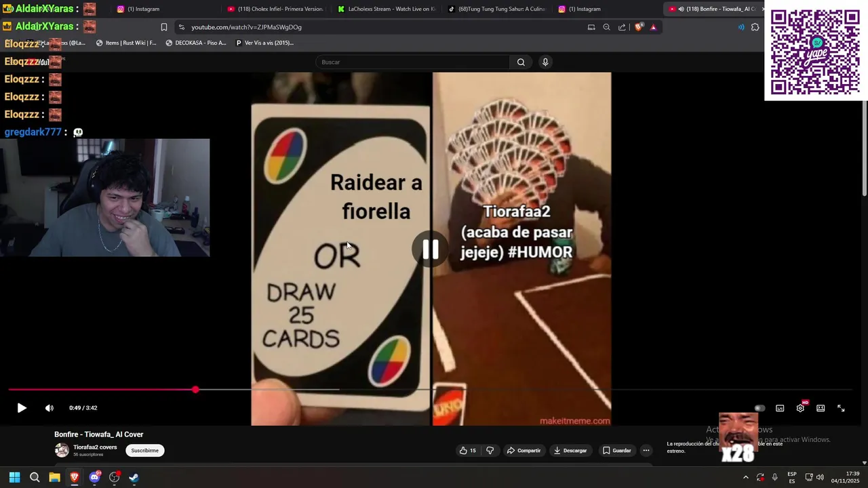Switch to theater mode view
The width and height of the screenshot is (868, 488).
[x=821, y=408]
